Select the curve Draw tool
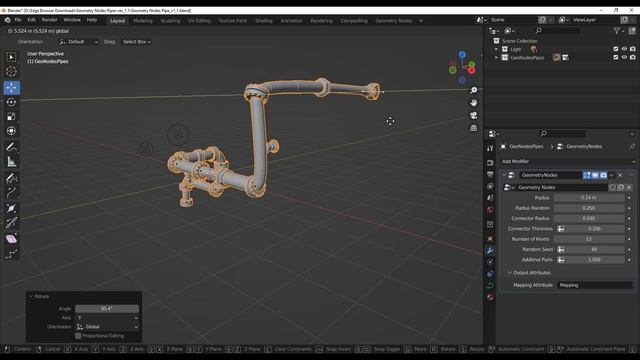640x360 pixels. pos(11,178)
